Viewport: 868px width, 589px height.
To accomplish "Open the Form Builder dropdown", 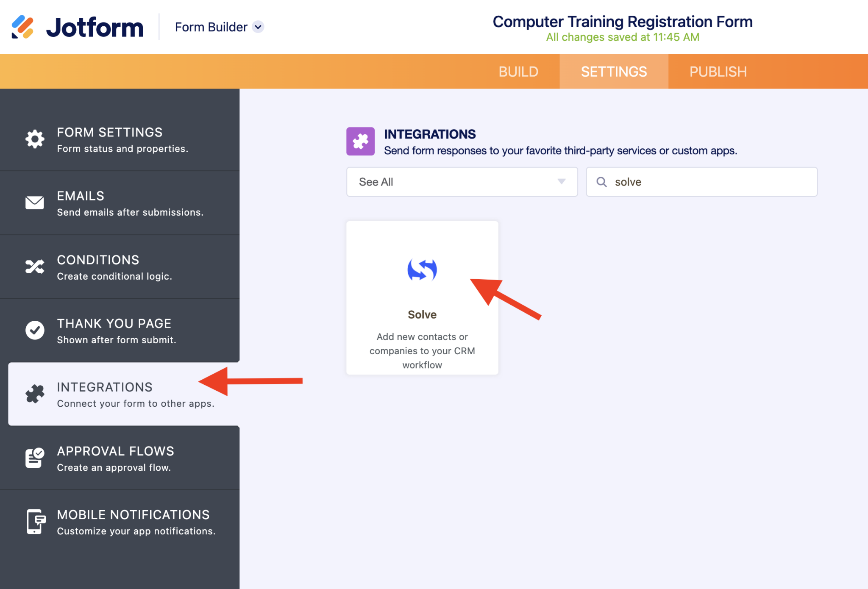I will 220,27.
